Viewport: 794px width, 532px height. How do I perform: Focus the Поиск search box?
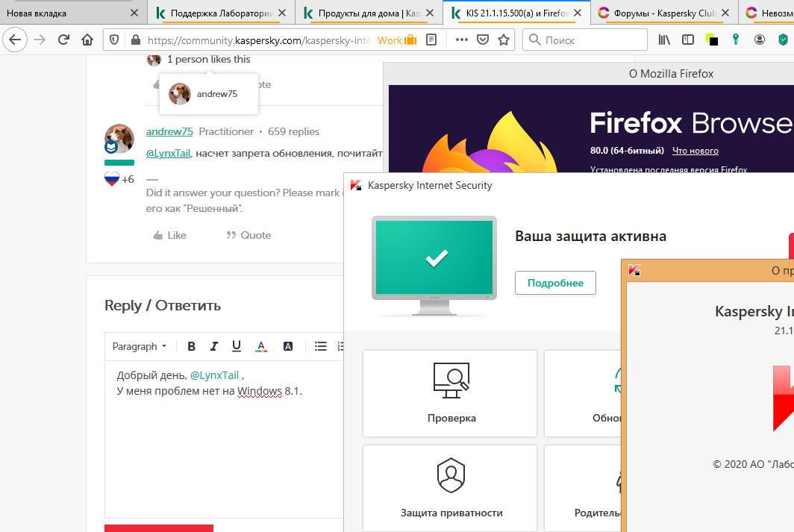tap(586, 40)
